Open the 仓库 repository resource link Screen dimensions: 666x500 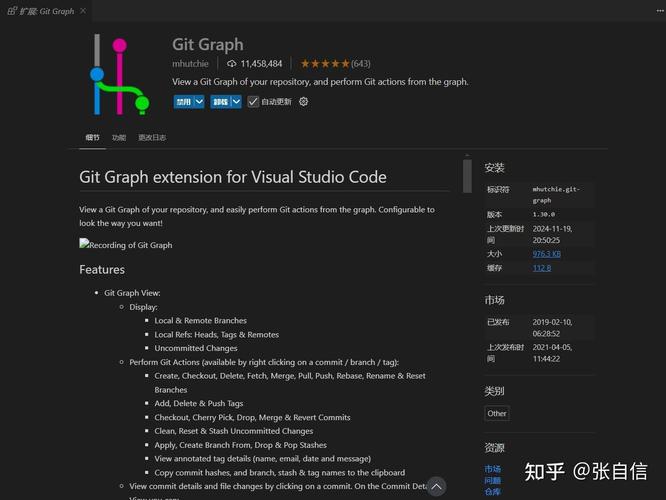pyautogui.click(x=493, y=492)
